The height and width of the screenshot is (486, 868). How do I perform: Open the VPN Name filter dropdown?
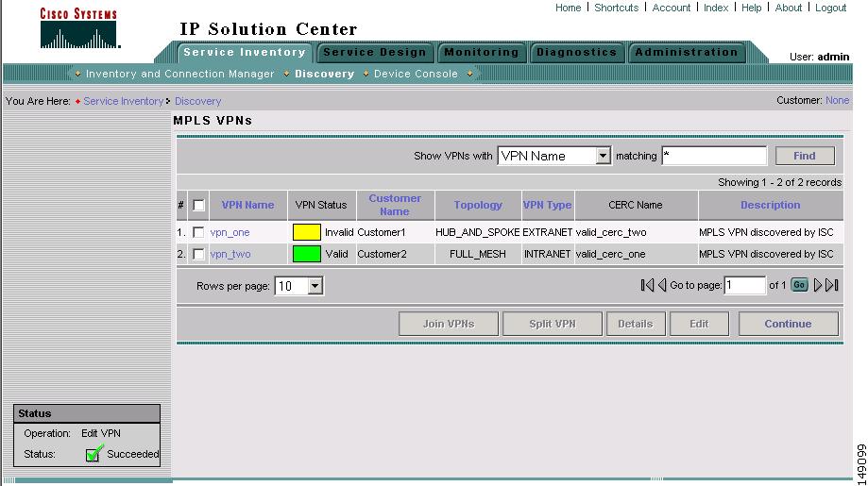[554, 156]
